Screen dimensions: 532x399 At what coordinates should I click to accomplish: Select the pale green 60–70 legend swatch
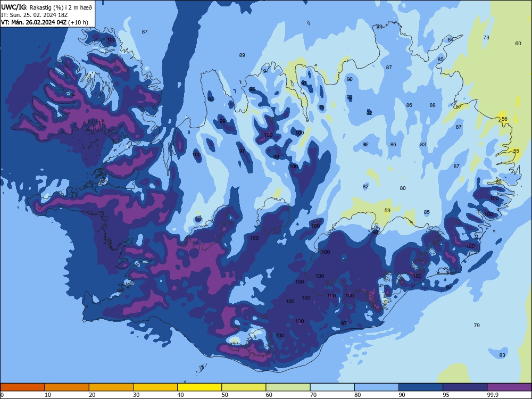coord(288,387)
